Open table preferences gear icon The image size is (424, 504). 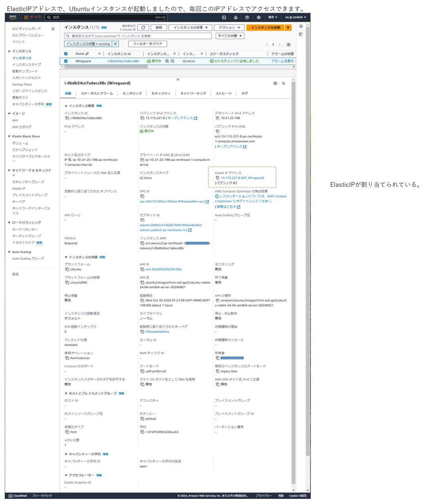click(x=288, y=45)
